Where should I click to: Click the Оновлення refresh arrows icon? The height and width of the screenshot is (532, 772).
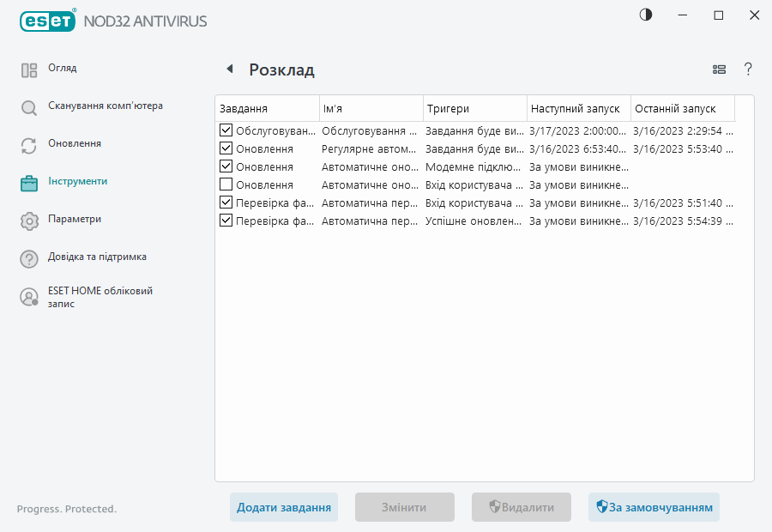(28, 143)
